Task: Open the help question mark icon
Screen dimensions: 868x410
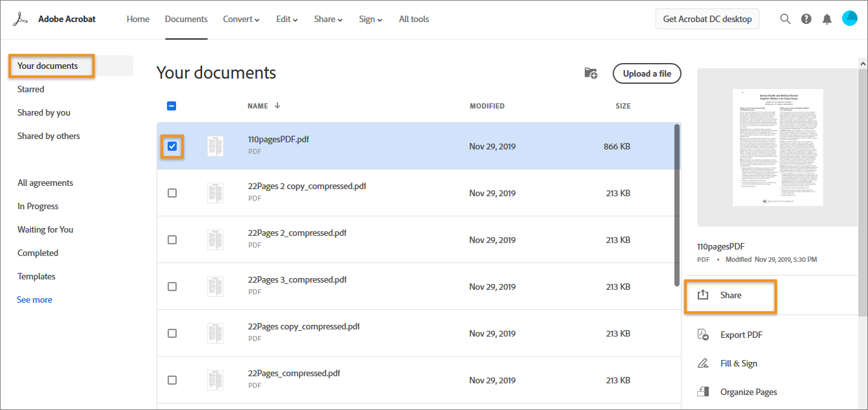Action: (806, 19)
